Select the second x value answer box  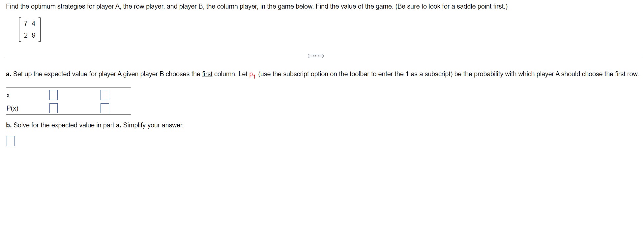[104, 95]
